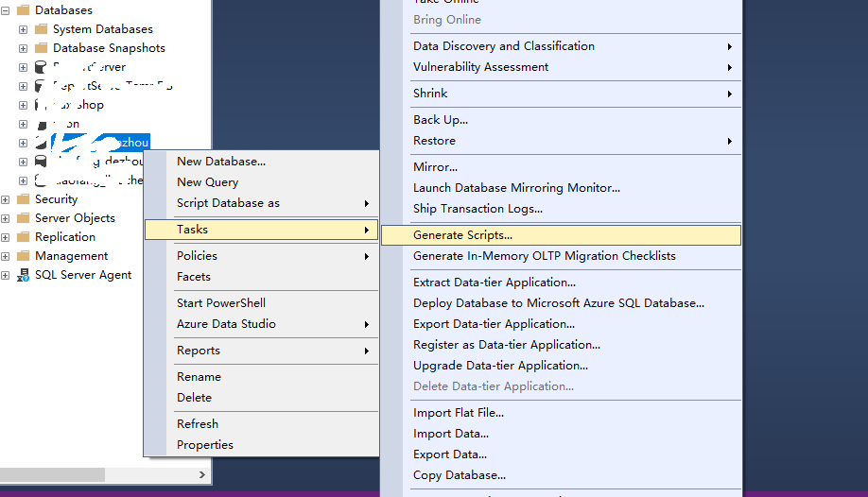This screenshot has width=868, height=497.
Task: Click the Management folder icon
Action: tap(24, 256)
